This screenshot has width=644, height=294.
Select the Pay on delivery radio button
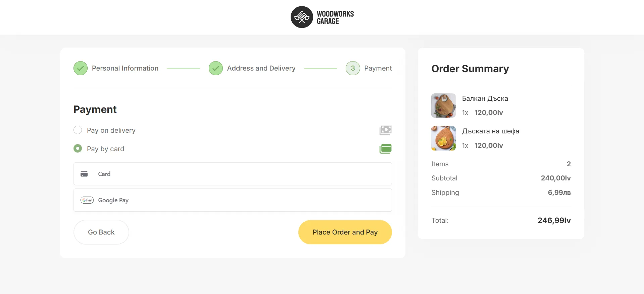(x=78, y=130)
